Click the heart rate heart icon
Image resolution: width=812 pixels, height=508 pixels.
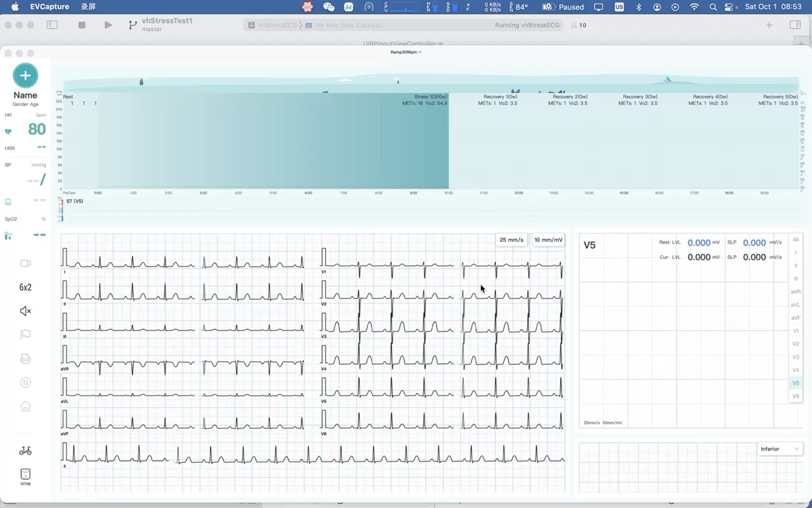pos(8,131)
